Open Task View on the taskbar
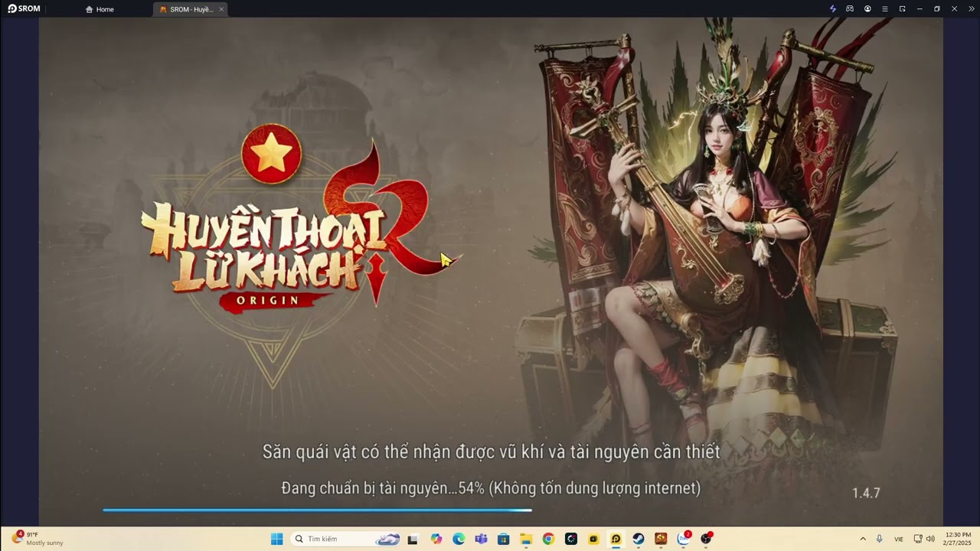The width and height of the screenshot is (980, 551). coord(413,539)
